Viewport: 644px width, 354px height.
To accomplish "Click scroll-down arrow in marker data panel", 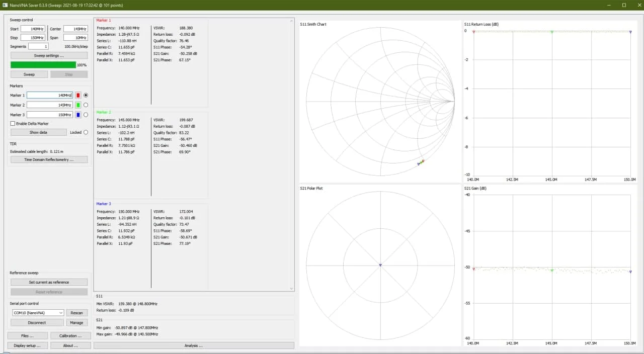I will click(x=291, y=289).
